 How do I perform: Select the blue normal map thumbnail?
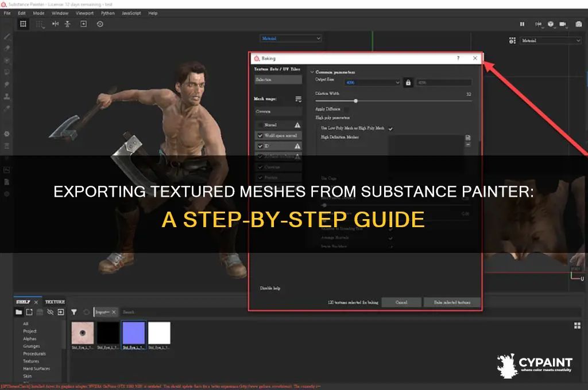133,333
